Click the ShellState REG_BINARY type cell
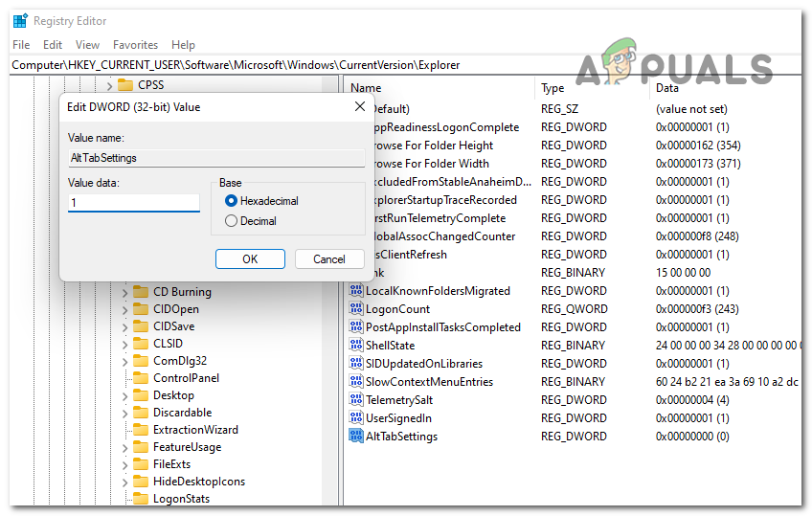The width and height of the screenshot is (812, 516). [574, 346]
